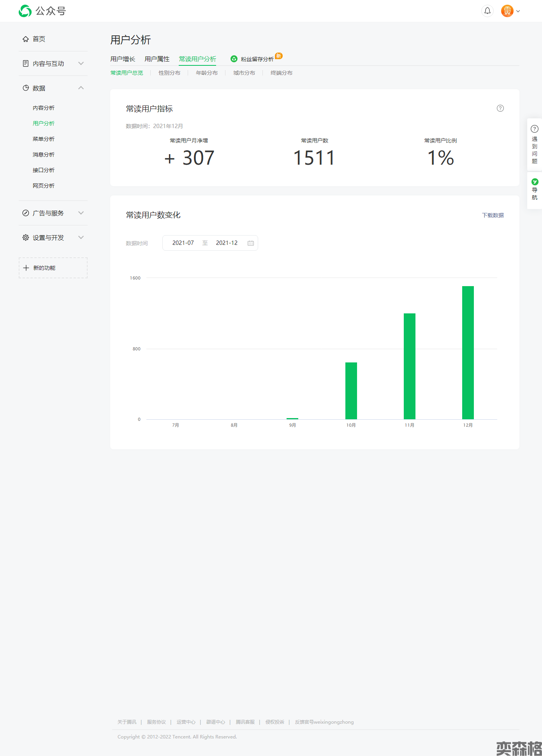Click the 下载数据 link

(x=493, y=215)
